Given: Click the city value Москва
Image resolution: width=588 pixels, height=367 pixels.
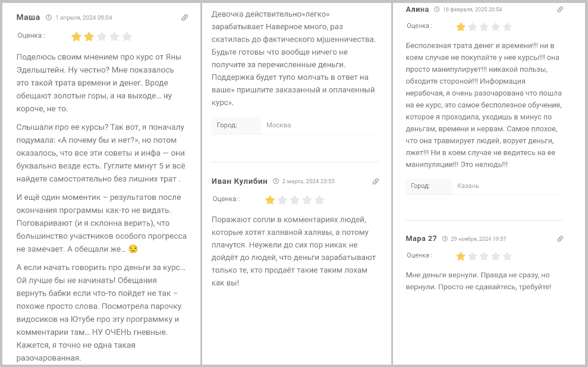Looking at the screenshot, I should tap(279, 126).
